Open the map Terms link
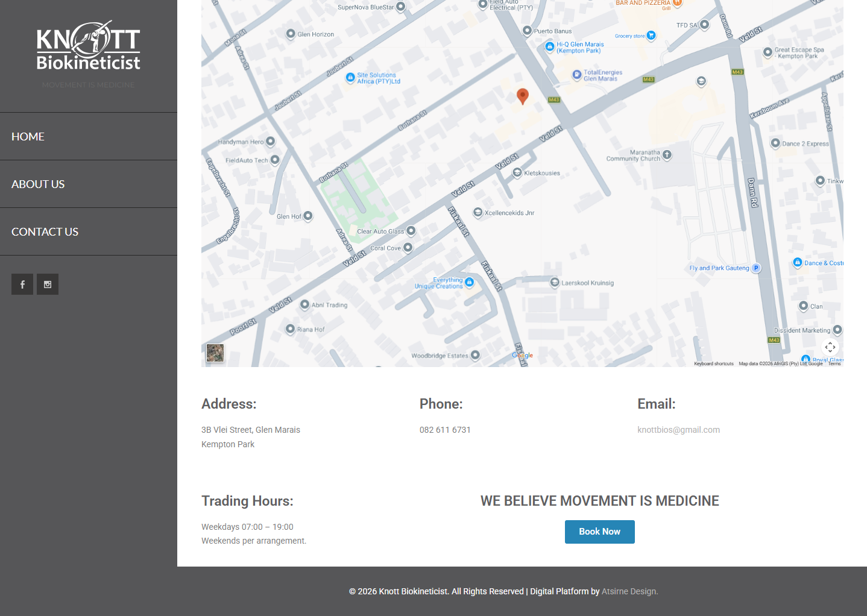 point(834,363)
